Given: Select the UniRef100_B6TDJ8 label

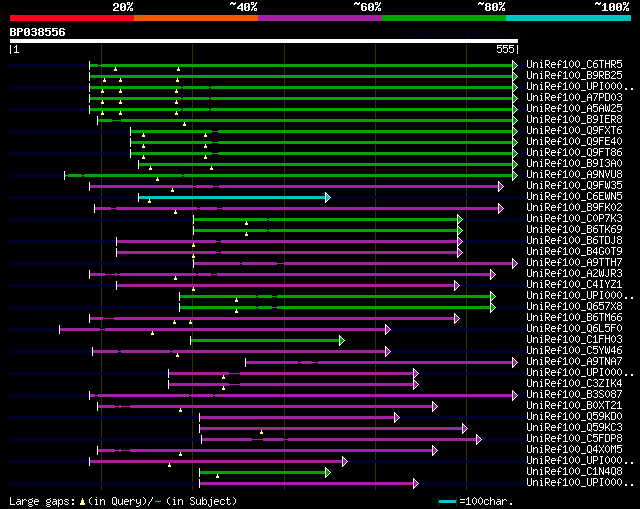Looking at the screenshot, I should [x=574, y=241].
